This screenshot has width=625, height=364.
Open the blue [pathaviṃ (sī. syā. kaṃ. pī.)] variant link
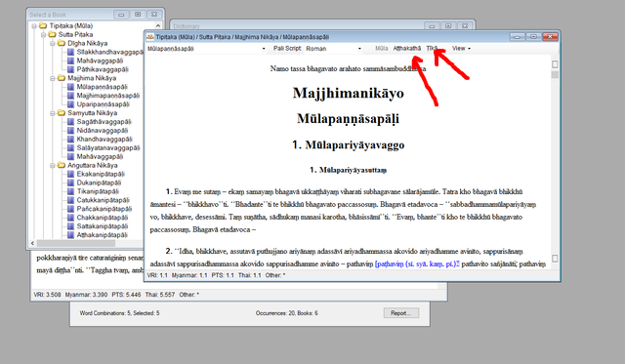coord(417,264)
